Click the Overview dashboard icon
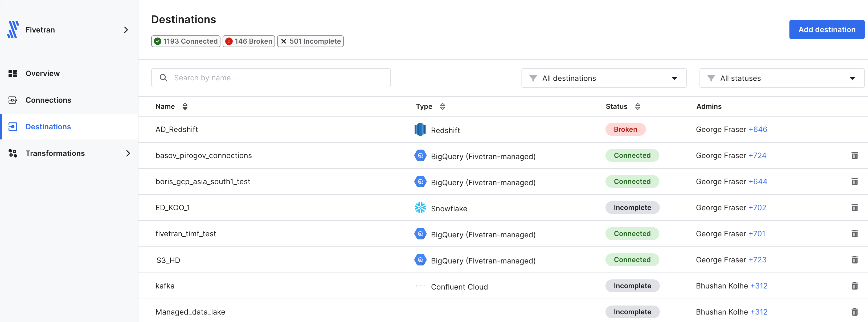Viewport: 868px width, 322px height. 13,73
